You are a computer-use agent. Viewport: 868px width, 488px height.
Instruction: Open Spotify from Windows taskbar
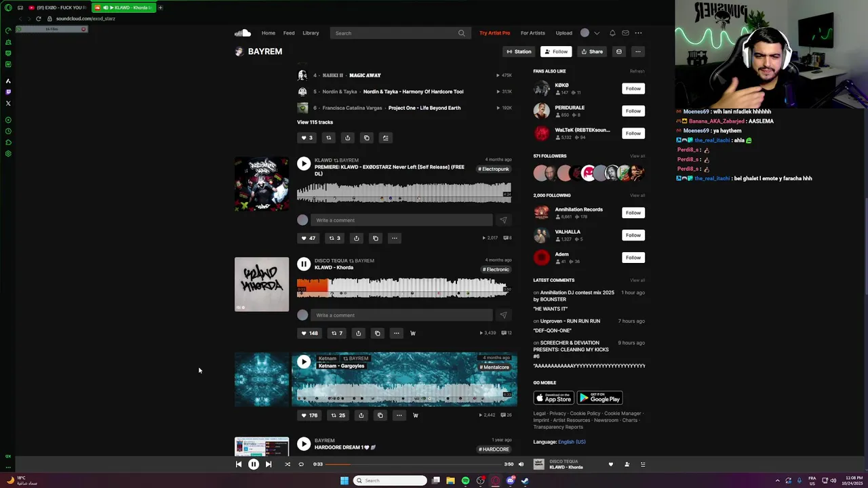(465, 481)
